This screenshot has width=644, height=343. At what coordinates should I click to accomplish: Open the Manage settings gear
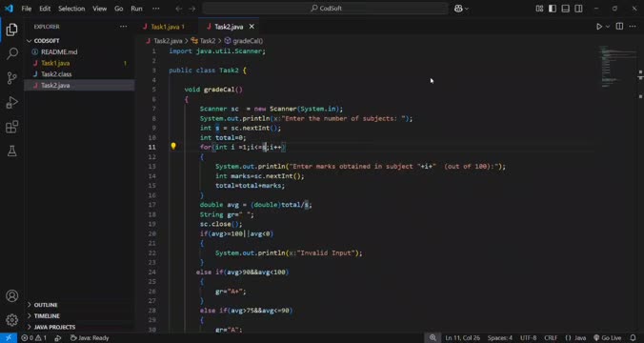coord(12,319)
